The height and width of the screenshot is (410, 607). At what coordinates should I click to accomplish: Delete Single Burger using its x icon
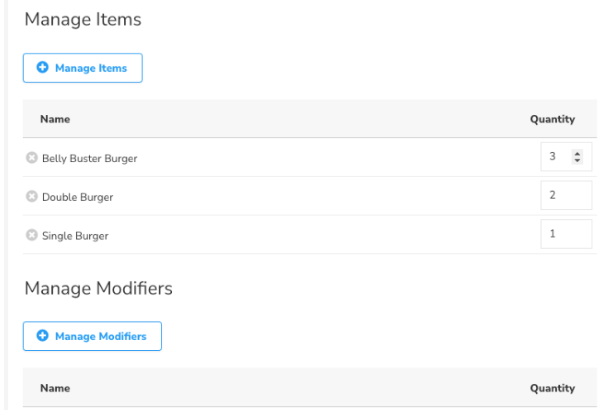pos(31,236)
